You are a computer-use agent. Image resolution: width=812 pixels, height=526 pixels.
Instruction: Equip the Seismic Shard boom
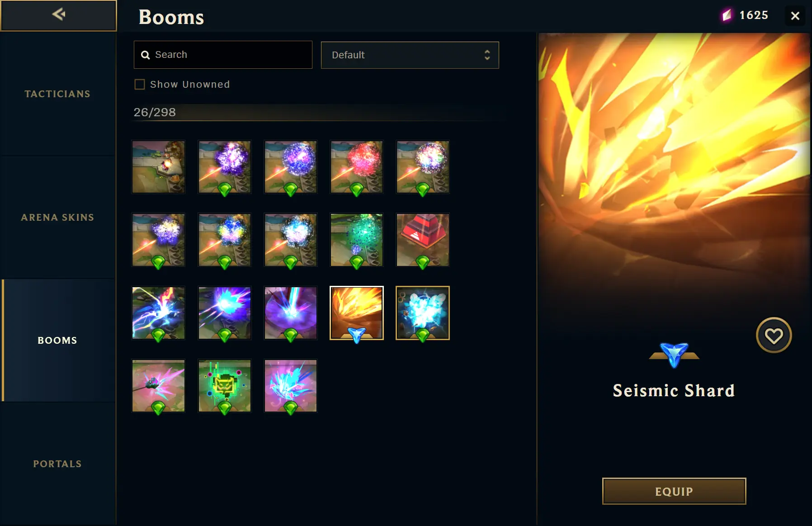tap(674, 491)
